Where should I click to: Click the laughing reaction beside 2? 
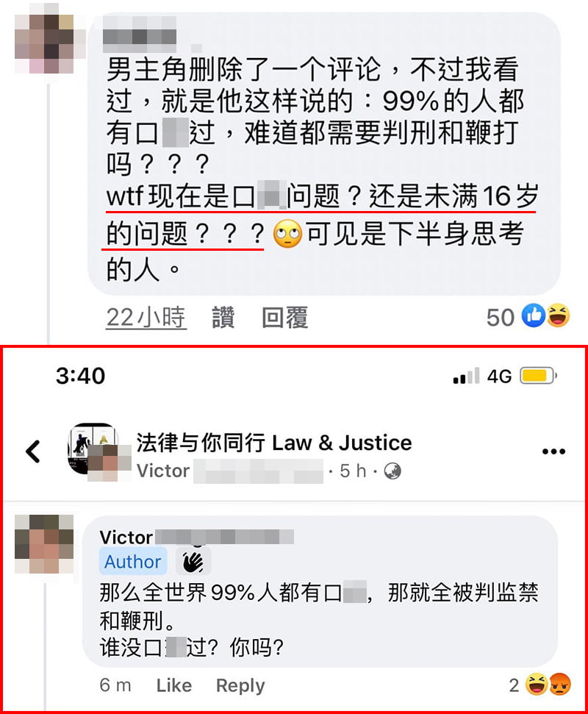[x=537, y=684]
